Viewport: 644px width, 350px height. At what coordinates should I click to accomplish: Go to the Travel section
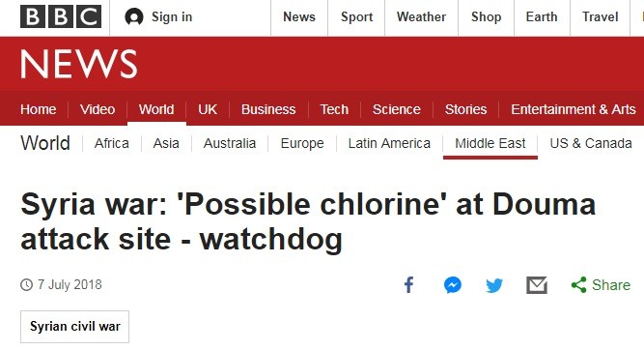[x=600, y=16]
